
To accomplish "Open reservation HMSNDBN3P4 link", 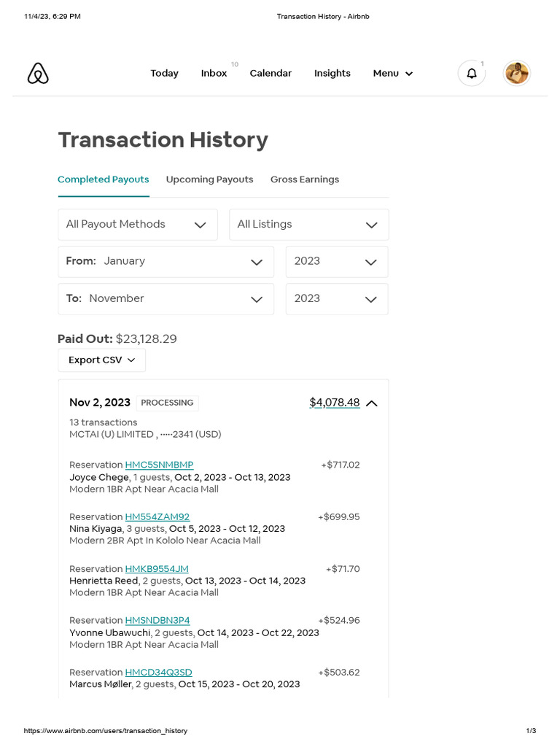I will point(157,620).
